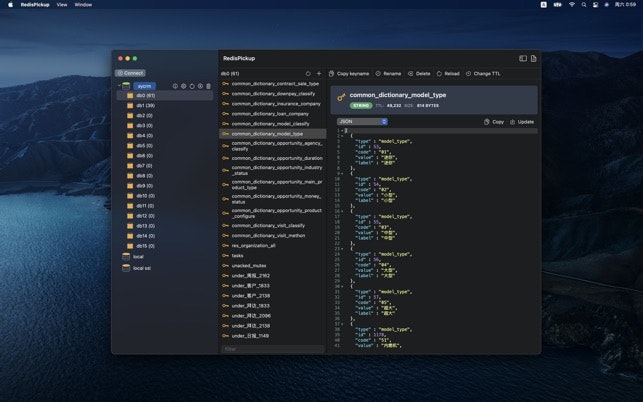Image resolution: width=643 pixels, height=402 pixels.
Task: Click the document icon at top right
Action: 533,59
